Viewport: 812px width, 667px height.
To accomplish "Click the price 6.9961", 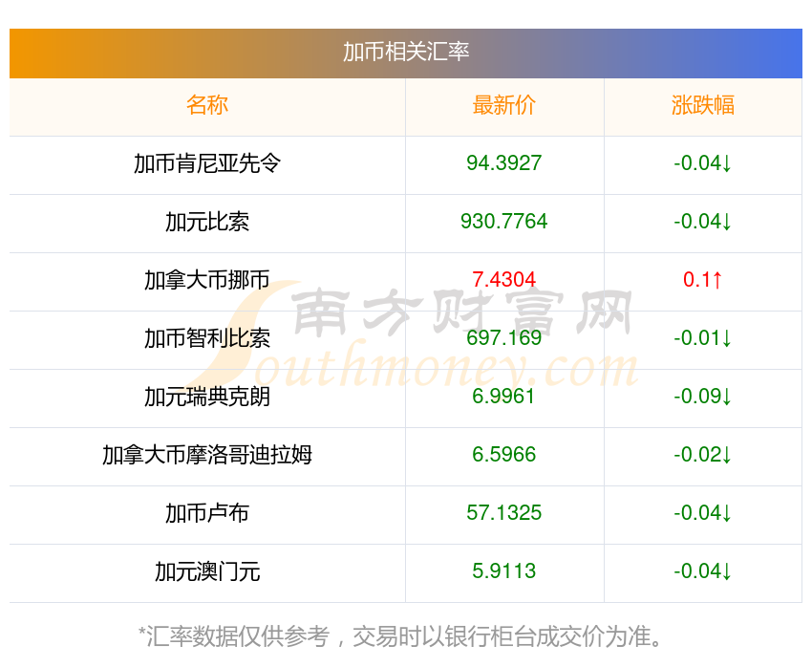I will [x=503, y=397].
